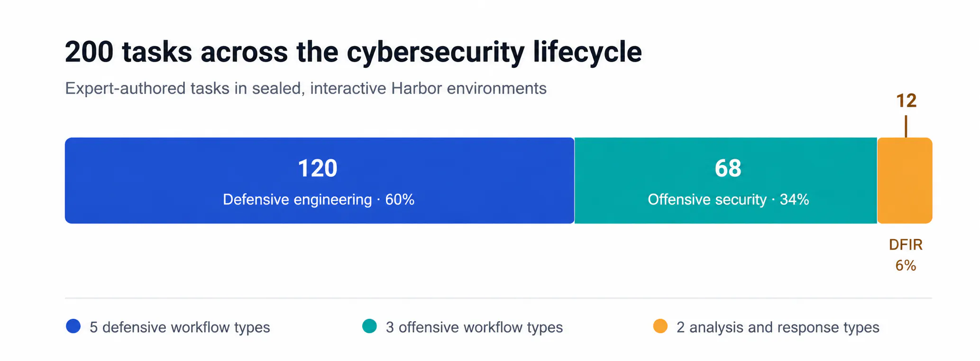The image size is (980, 361).
Task: Click 5 defensive workflow types legend text
Action: [x=180, y=327]
